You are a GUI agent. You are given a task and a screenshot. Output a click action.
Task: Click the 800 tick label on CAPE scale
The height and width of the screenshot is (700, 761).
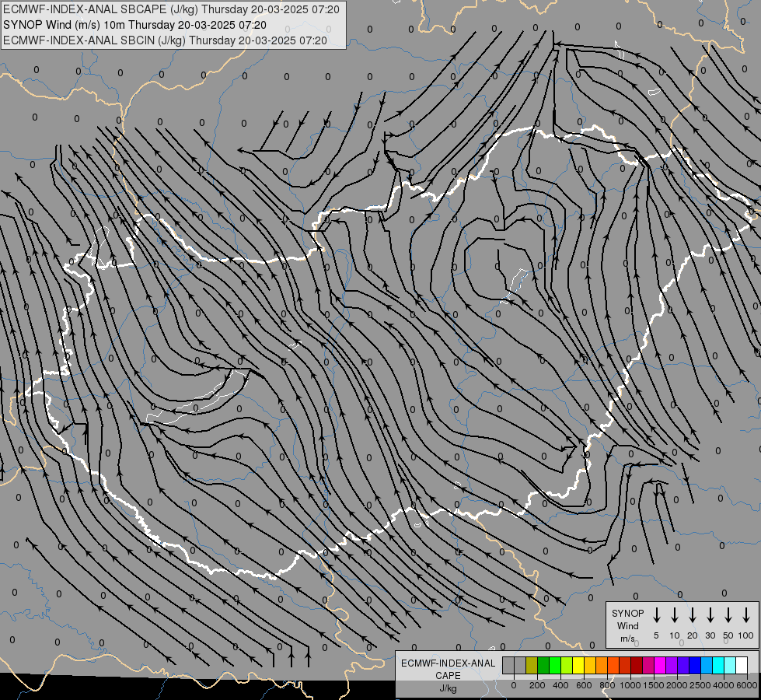[x=607, y=685]
